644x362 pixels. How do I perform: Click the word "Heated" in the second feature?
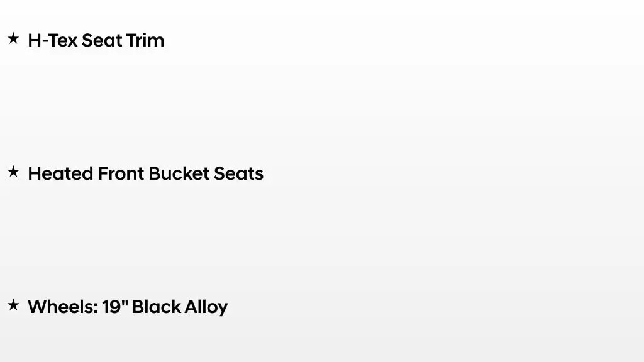tap(60, 173)
